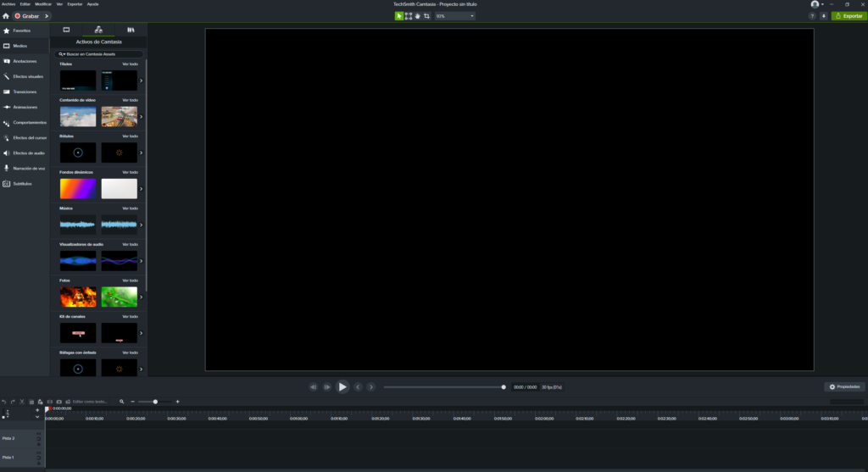This screenshot has width=868, height=472.
Task: Show more Fondos dinámicos with arrow
Action: click(142, 189)
